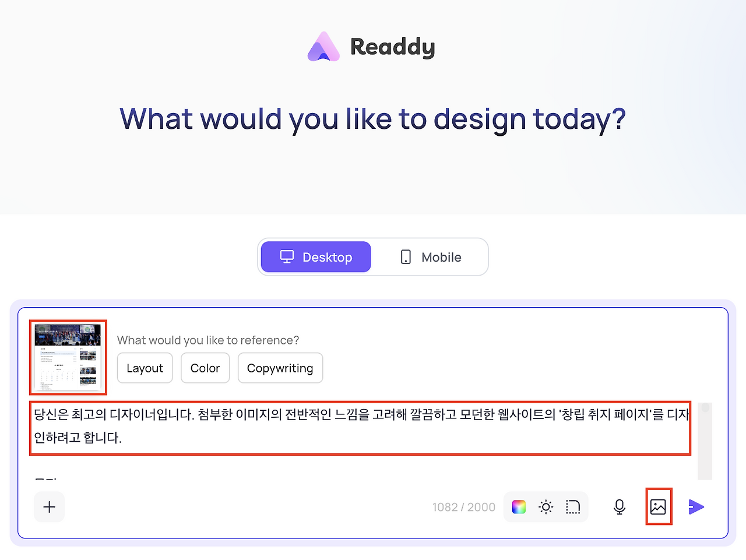Click the plus attachment icon

pos(49,507)
